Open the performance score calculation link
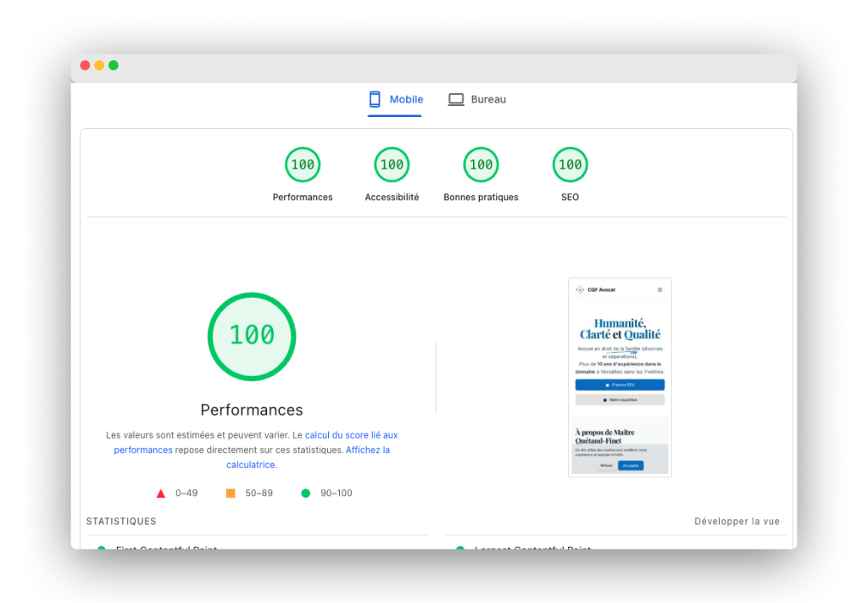868x603 pixels. 351,435
